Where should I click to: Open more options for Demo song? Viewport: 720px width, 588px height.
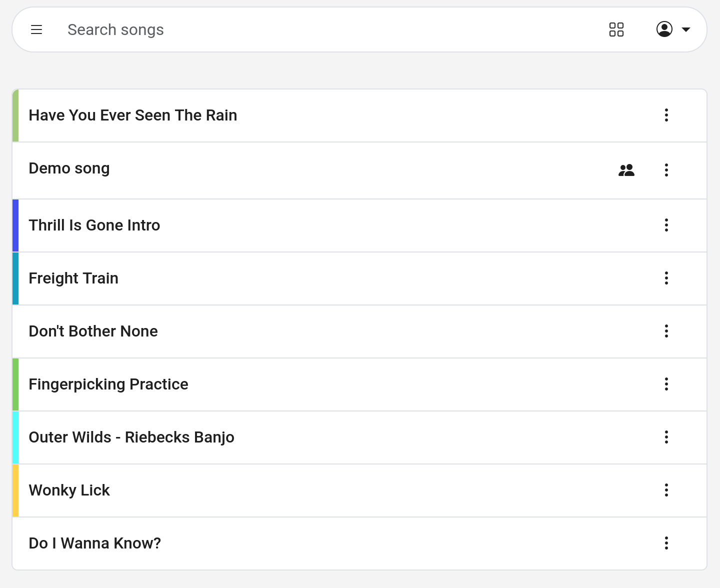666,170
